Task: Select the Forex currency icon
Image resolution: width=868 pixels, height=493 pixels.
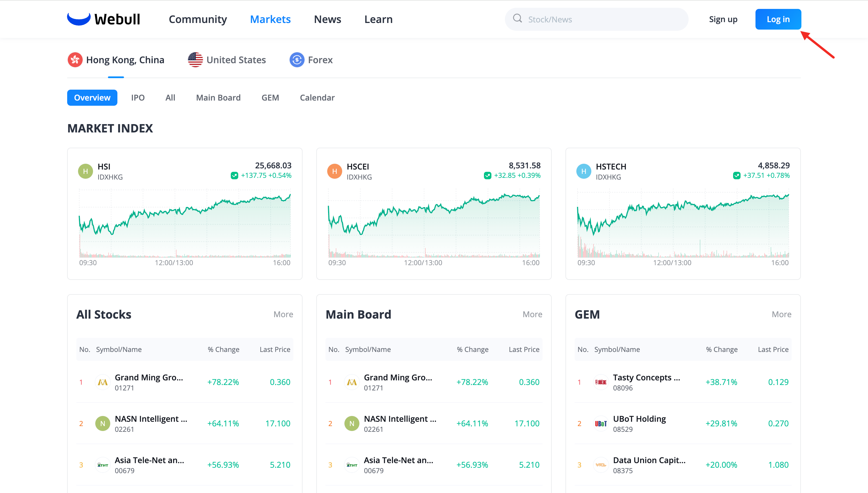Action: tap(297, 60)
